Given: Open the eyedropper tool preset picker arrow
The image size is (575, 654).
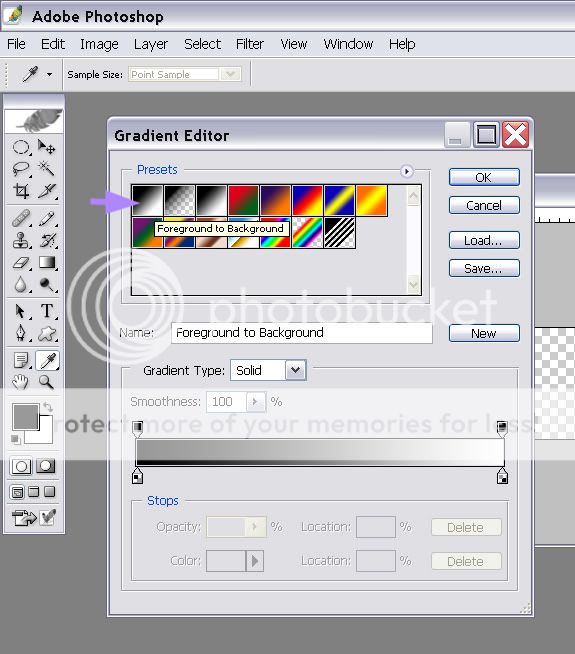Looking at the screenshot, I should point(50,75).
